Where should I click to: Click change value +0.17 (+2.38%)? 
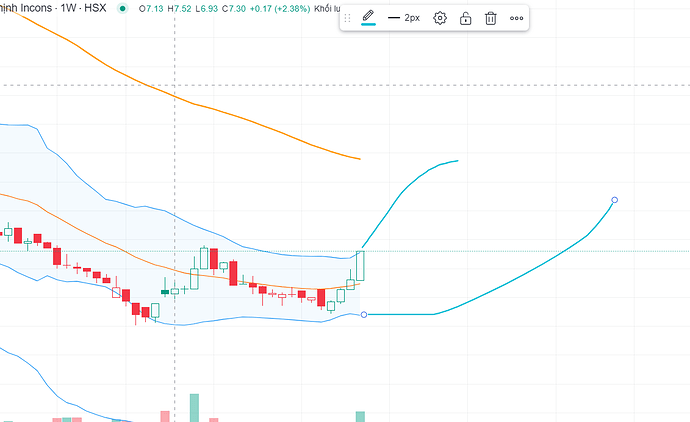pyautogui.click(x=280, y=9)
